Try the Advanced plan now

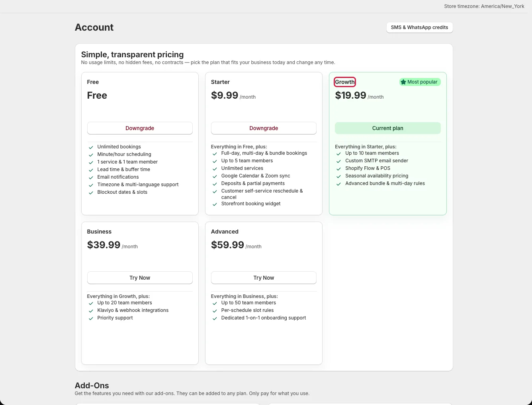tap(264, 278)
